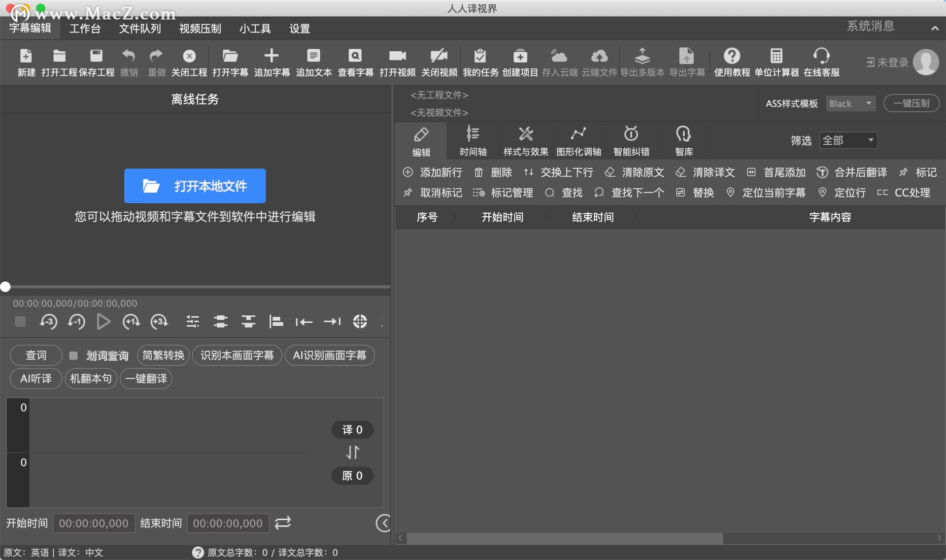This screenshot has height=560, width=946.
Task: Click the user avatar icon
Action: [x=926, y=62]
